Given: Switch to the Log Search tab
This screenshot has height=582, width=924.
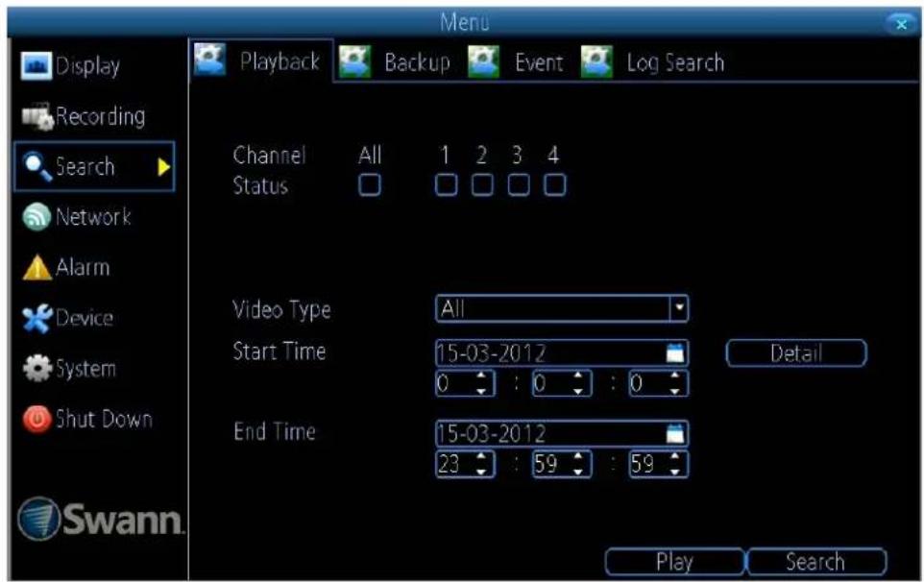Looking at the screenshot, I should (653, 61).
